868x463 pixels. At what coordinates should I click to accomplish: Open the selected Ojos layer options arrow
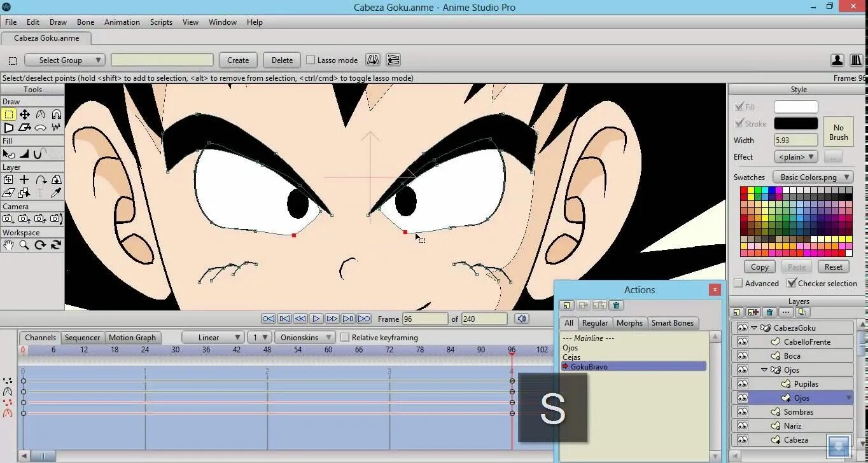(848, 397)
